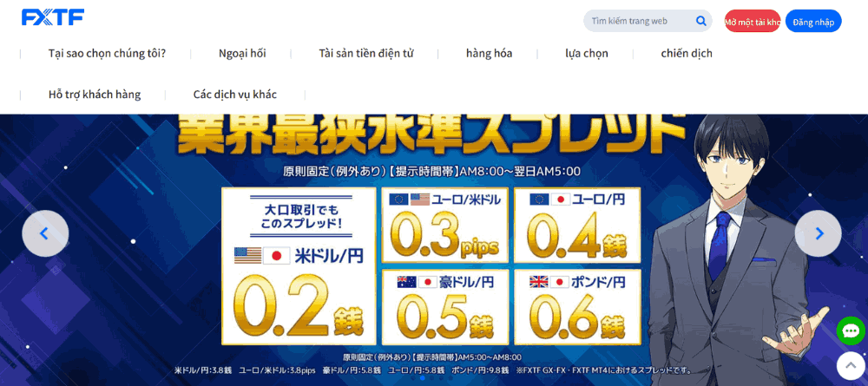Screen dimensions: 868x386
Task: Open the green live chat bubble
Action: pyautogui.click(x=851, y=330)
